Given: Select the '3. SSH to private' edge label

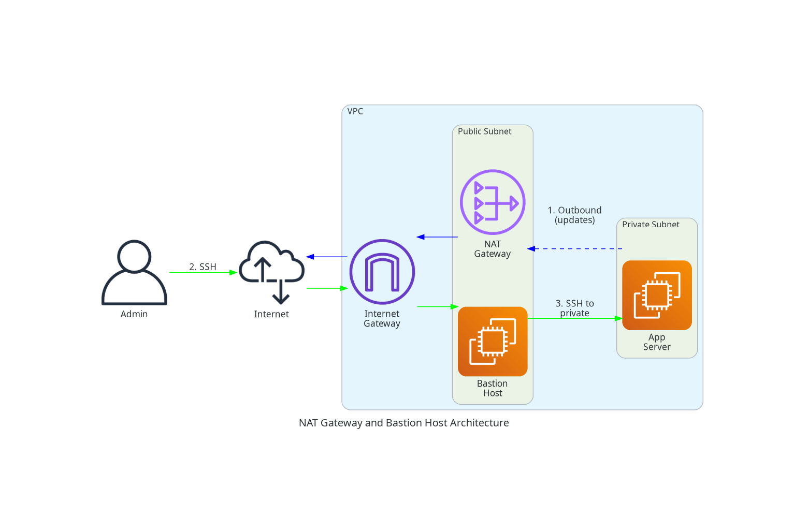Looking at the screenshot, I should coord(575,308).
